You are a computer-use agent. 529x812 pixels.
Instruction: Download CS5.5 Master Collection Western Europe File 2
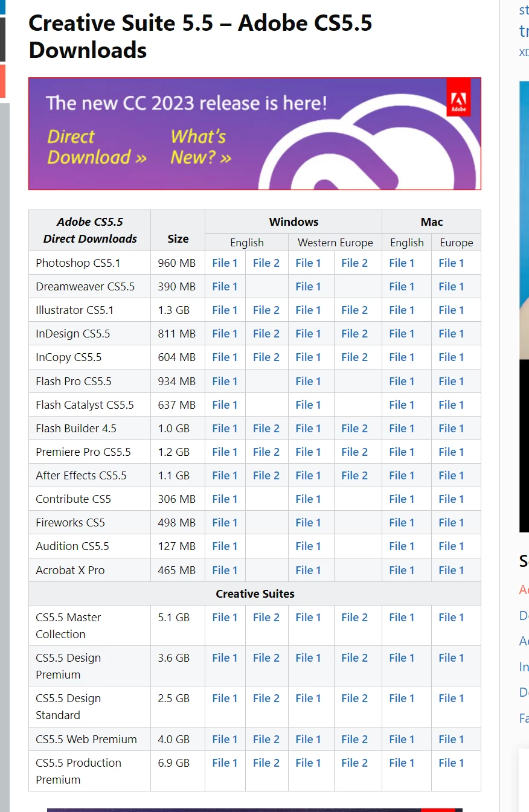coord(354,617)
